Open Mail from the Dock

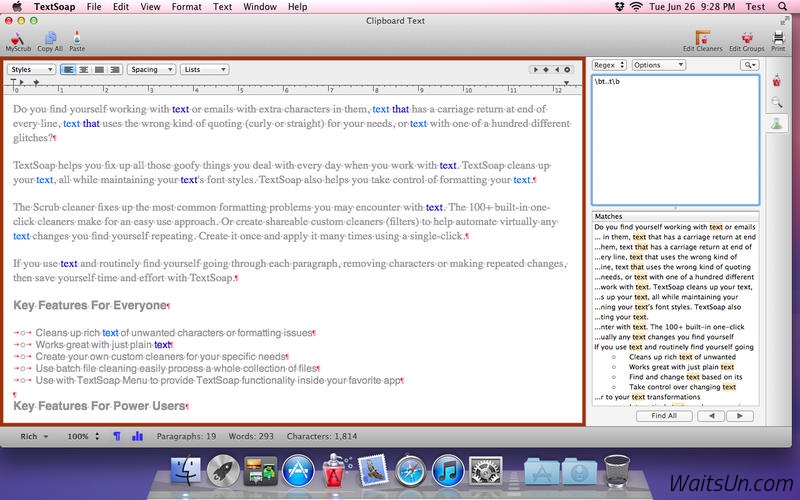pyautogui.click(x=373, y=470)
